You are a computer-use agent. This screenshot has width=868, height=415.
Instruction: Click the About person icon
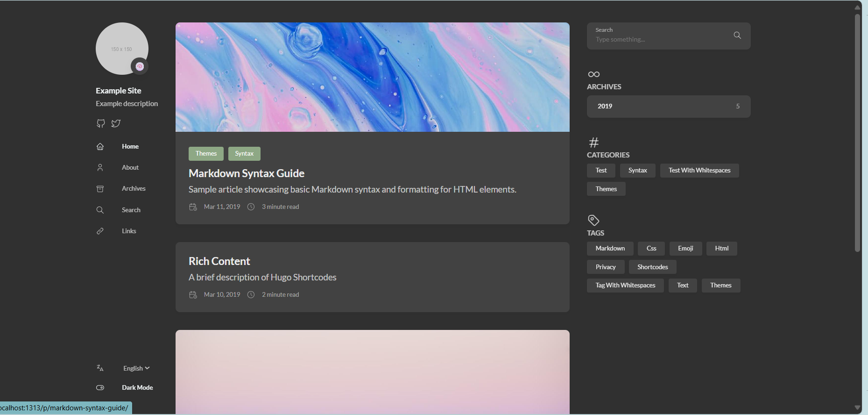(100, 168)
